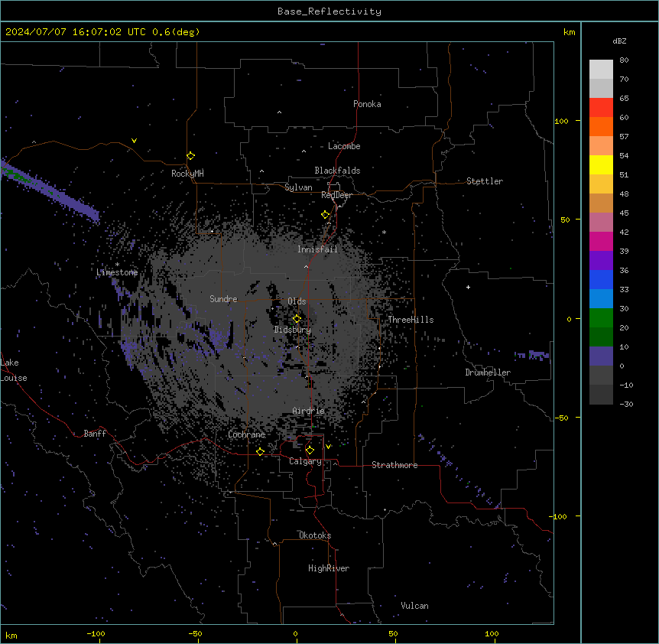Click the white caret marker below Innisfail
Viewport: 659px width, 644px height.
(x=306, y=266)
